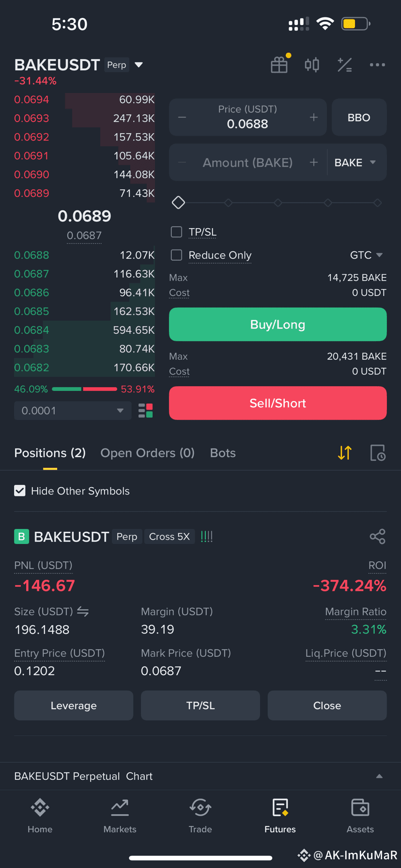Change the order book layout icon
The height and width of the screenshot is (868, 401).
tap(146, 411)
